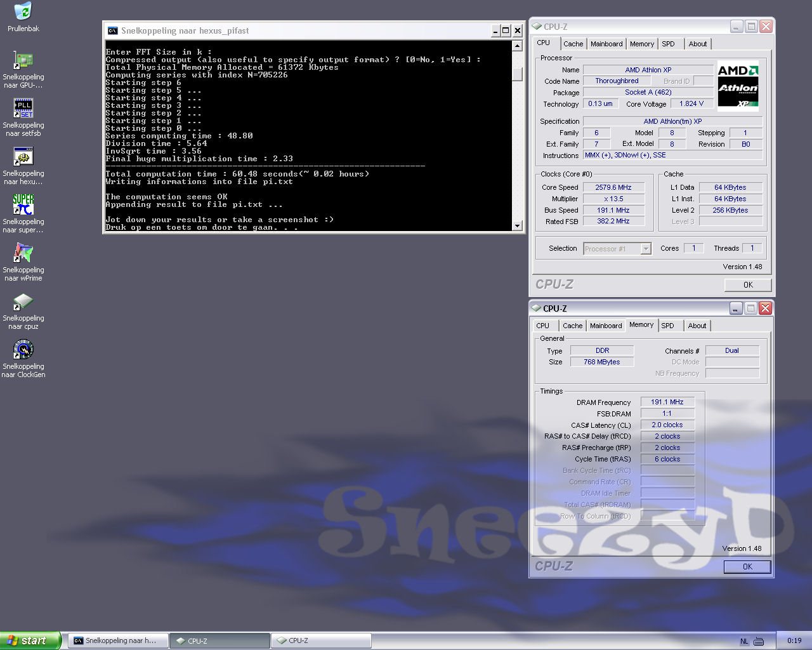Click the console scrollbar thumb

[x=517, y=74]
